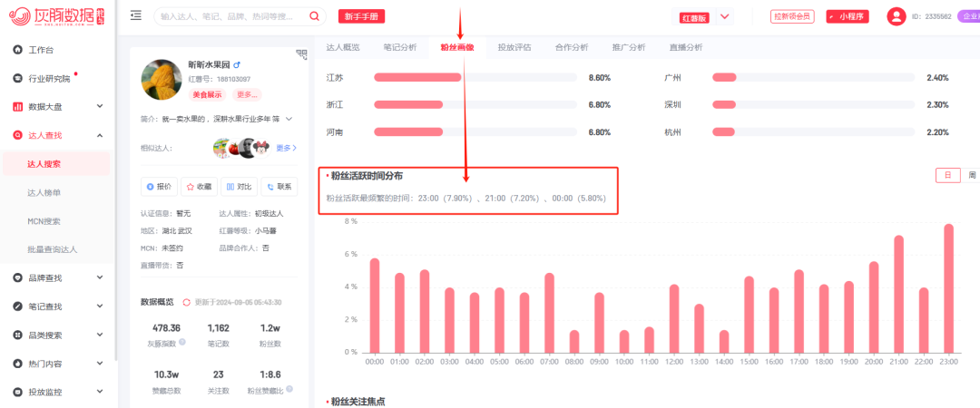Click the refresh icon next to 数据概览
This screenshot has width=980, height=408.
tap(186, 303)
